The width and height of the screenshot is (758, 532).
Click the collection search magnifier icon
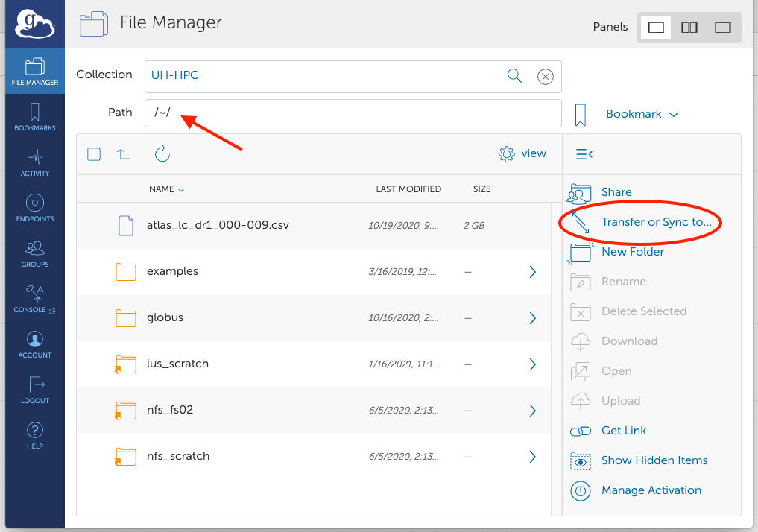point(514,76)
